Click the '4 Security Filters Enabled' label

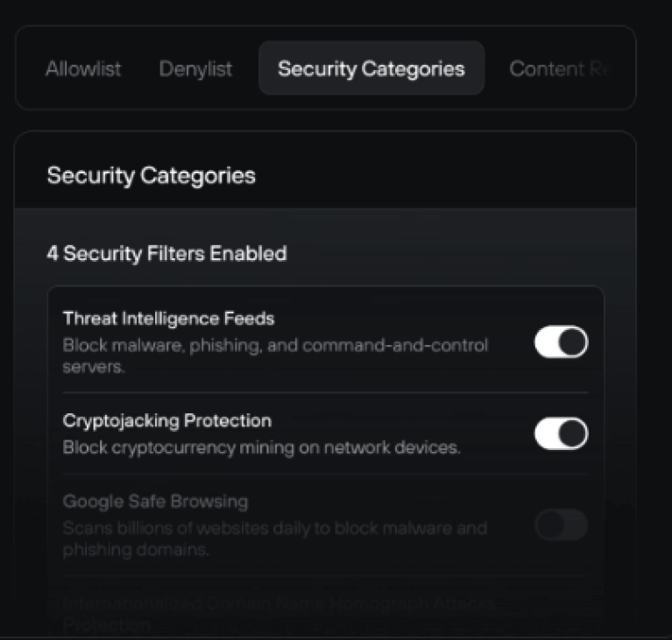[x=166, y=254]
